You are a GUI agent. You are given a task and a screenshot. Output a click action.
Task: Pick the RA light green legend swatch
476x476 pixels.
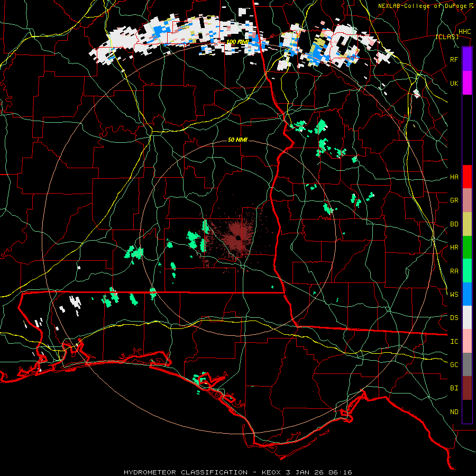(x=467, y=271)
